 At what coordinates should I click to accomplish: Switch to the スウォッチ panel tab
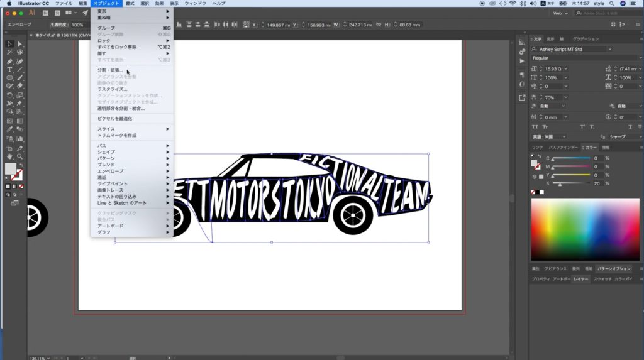point(602,279)
